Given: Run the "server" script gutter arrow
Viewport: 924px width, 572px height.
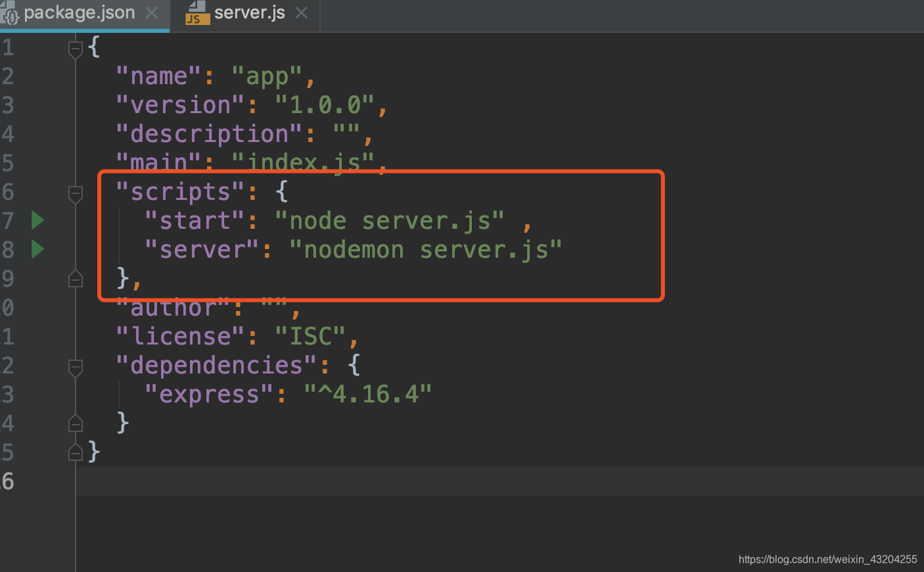Looking at the screenshot, I should [38, 249].
